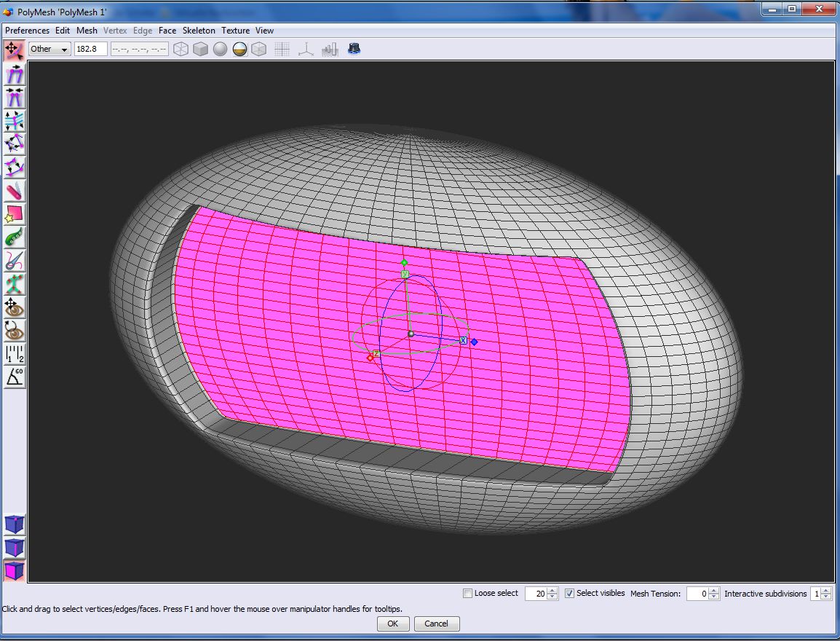Viewport: 840px width, 641px height.
Task: Click the Cancel button
Action: (x=436, y=624)
